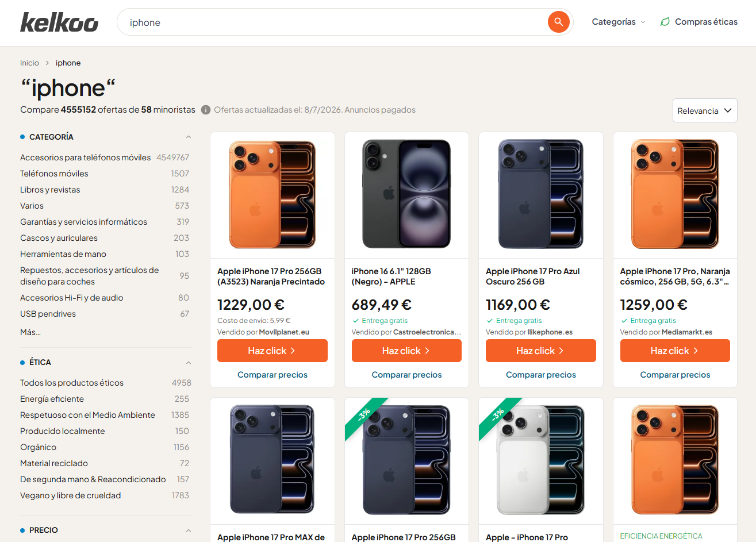Go to Inicio in the breadcrumb
756x542 pixels.
coord(29,63)
